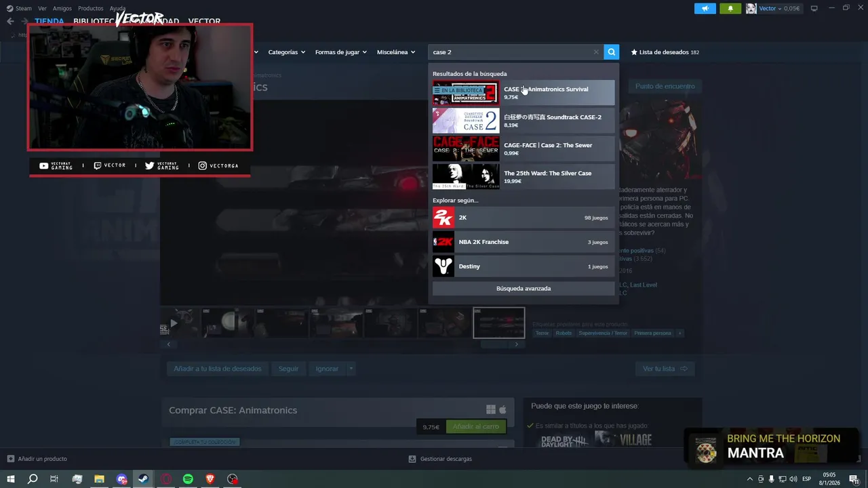Open Opera GX from the taskbar

(x=166, y=479)
